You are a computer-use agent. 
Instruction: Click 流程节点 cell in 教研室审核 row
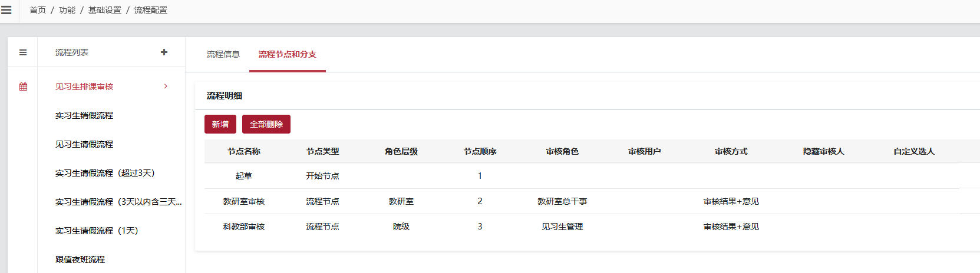(x=323, y=201)
